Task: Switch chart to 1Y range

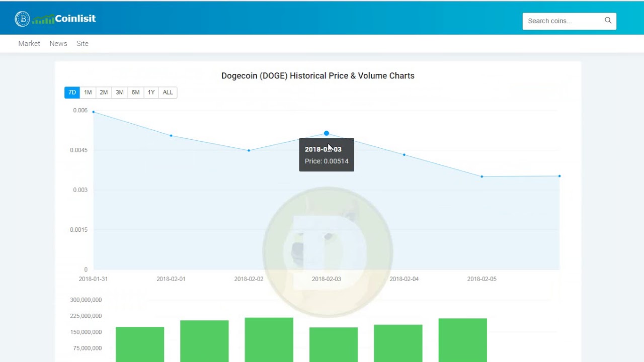Action: (151, 93)
